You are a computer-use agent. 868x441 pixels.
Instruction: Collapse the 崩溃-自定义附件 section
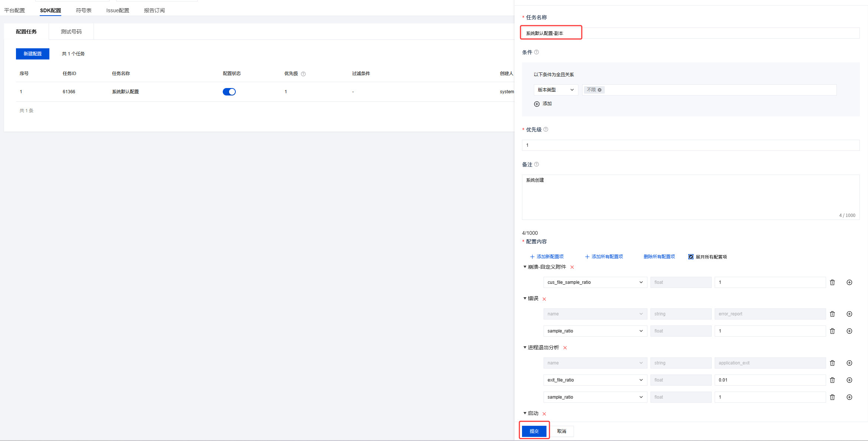pyautogui.click(x=525, y=267)
